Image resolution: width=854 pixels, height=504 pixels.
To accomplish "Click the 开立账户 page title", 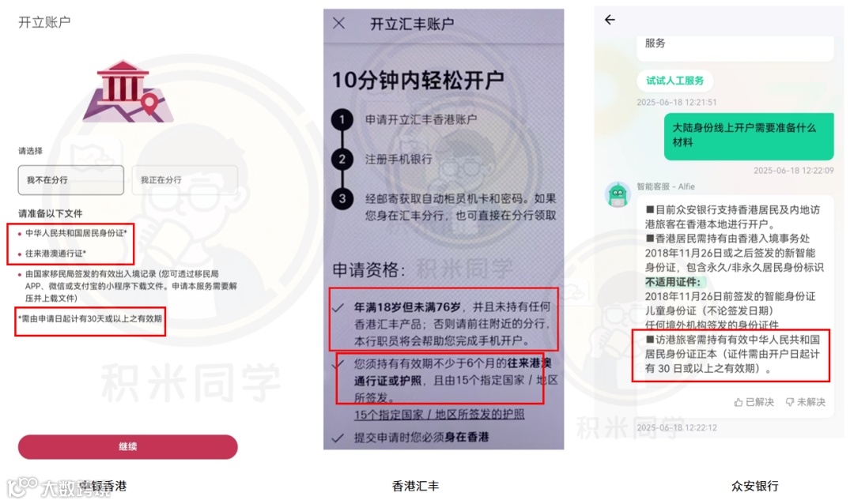I will (44, 22).
